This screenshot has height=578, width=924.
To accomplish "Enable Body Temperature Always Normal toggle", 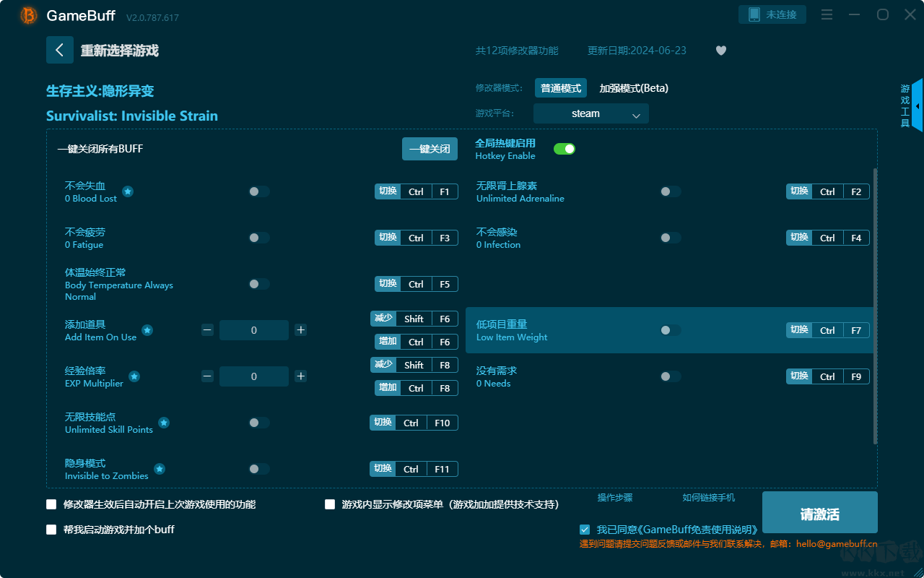I will click(x=259, y=284).
